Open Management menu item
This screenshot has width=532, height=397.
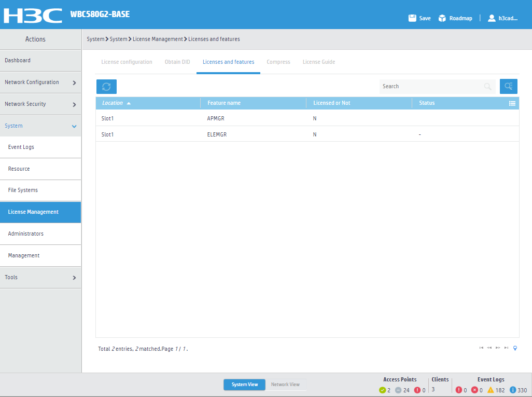tap(40, 255)
